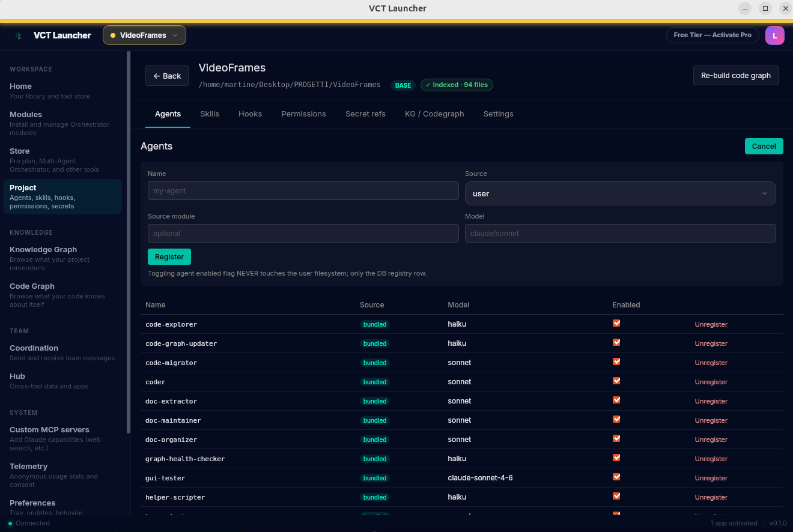Unregister the doc-organizer agent
Screen dimensions: 793x532
click(x=711, y=440)
